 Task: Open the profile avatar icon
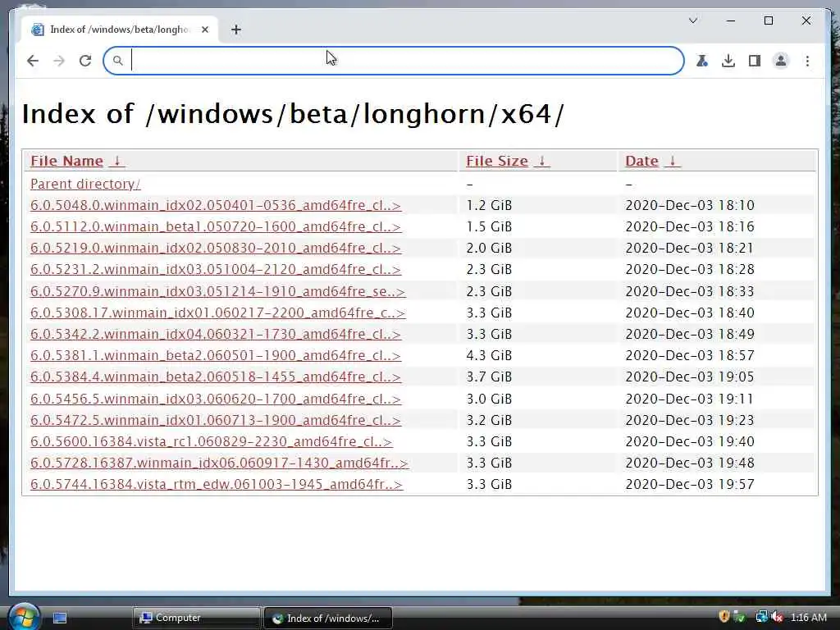781,61
